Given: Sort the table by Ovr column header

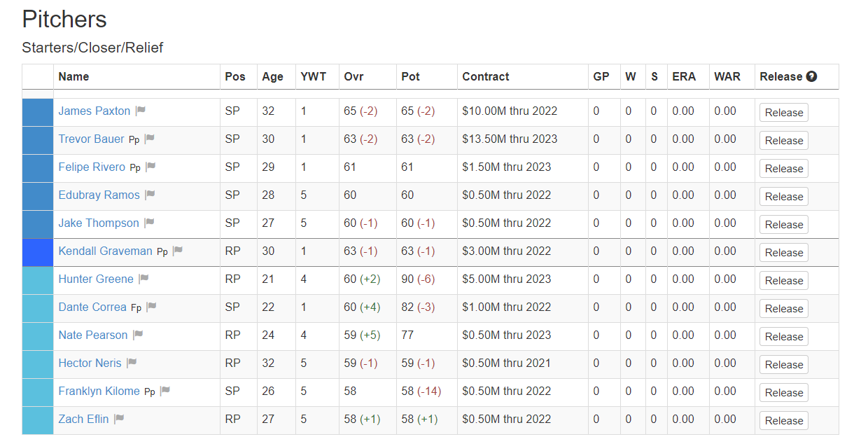Looking at the screenshot, I should click(353, 76).
